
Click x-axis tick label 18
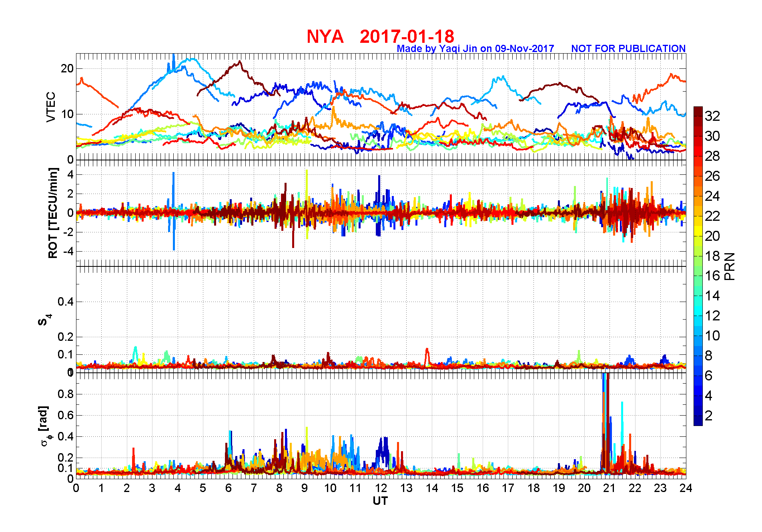pos(533,488)
